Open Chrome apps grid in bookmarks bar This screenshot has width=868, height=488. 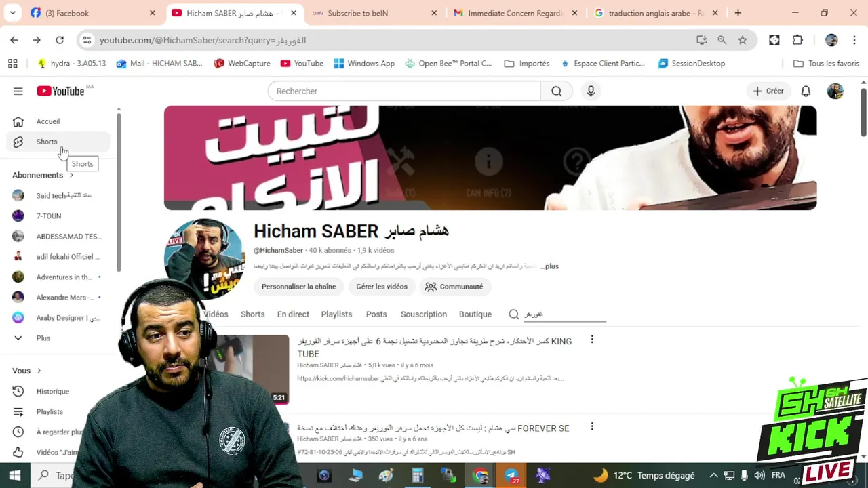point(12,63)
